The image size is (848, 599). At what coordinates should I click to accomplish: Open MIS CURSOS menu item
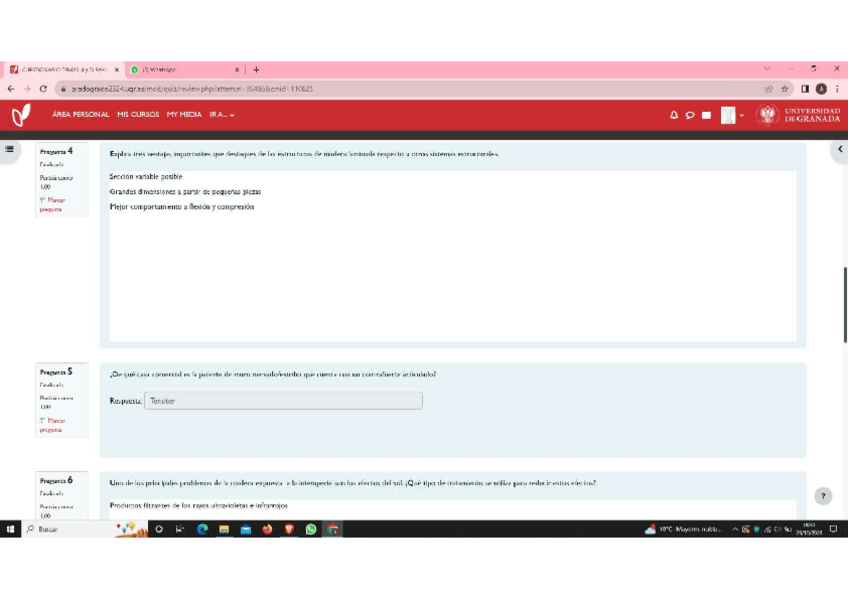pos(138,115)
